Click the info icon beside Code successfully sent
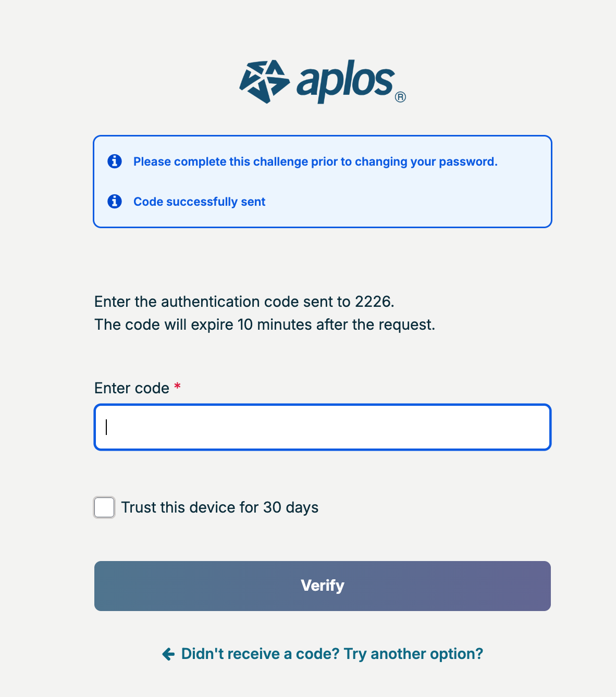 tap(115, 201)
